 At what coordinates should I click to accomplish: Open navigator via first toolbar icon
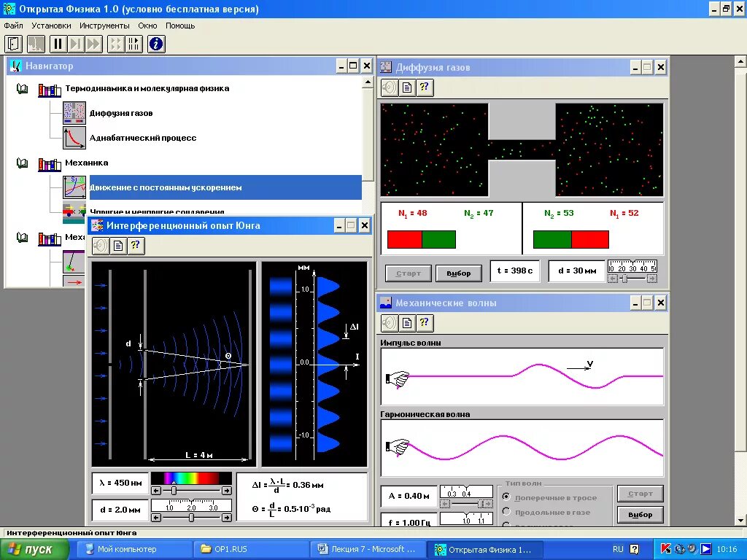click(x=13, y=44)
